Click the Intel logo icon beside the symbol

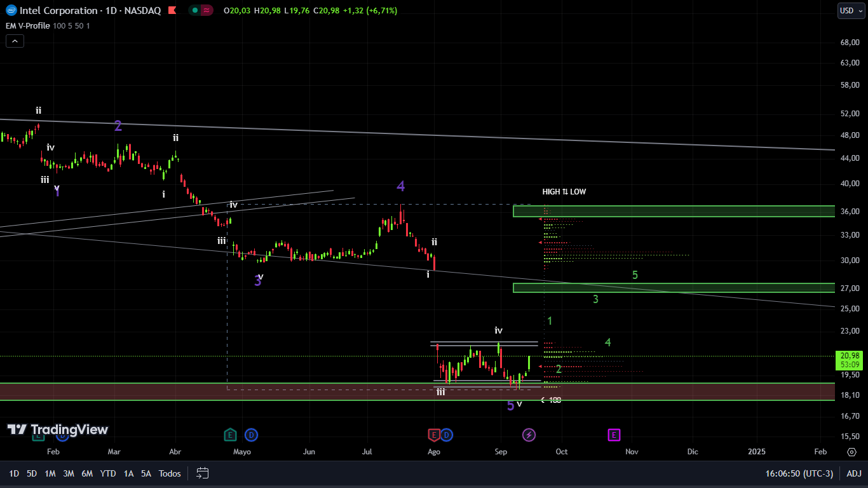(11, 11)
